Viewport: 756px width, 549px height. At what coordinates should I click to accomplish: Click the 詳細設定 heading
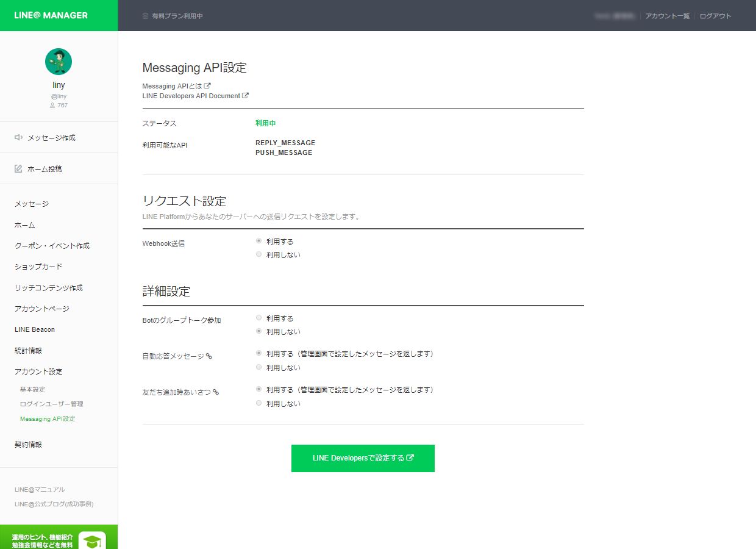[x=166, y=292]
